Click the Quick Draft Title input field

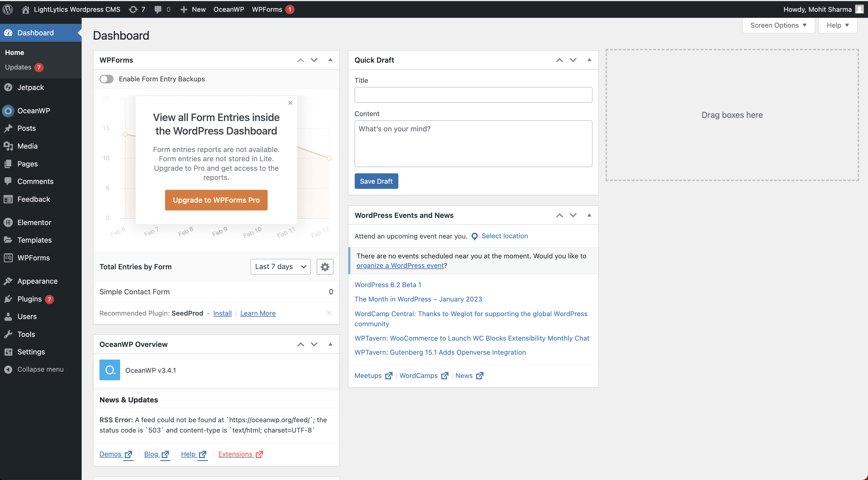[x=473, y=95]
